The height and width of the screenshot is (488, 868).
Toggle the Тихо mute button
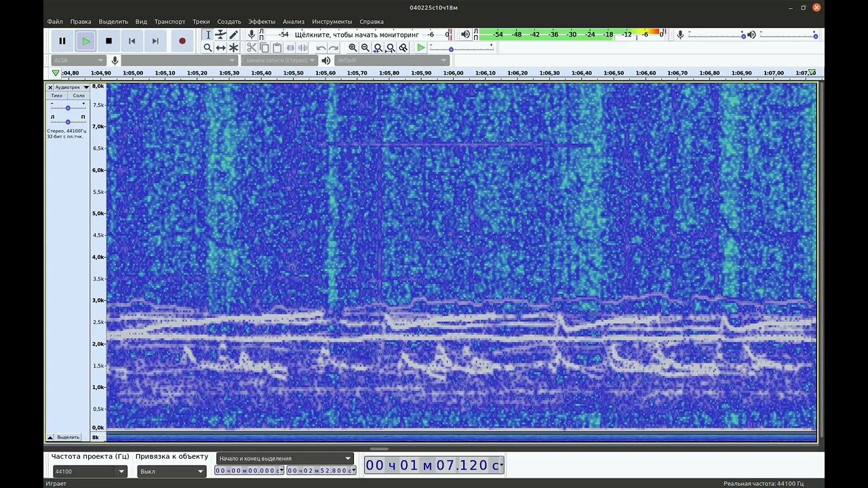[x=57, y=96]
